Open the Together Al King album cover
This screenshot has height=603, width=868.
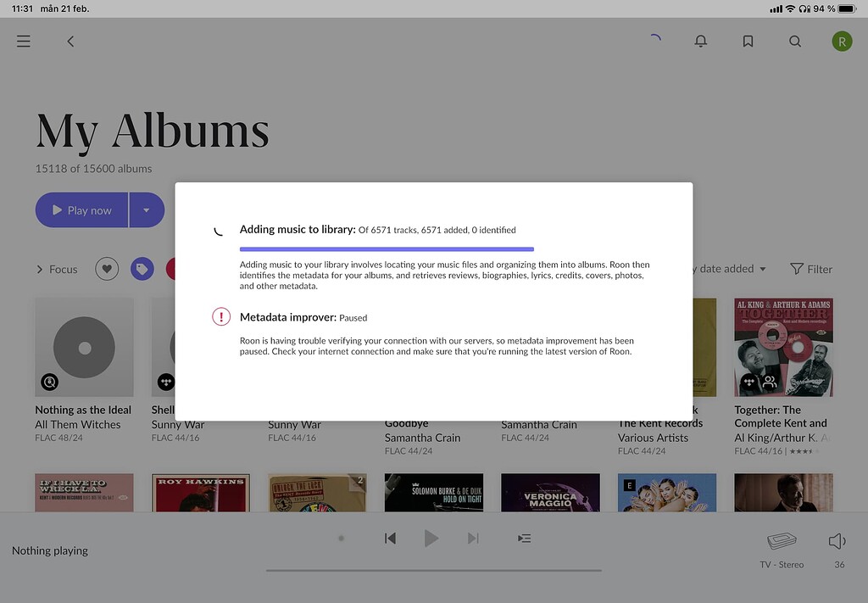[783, 347]
